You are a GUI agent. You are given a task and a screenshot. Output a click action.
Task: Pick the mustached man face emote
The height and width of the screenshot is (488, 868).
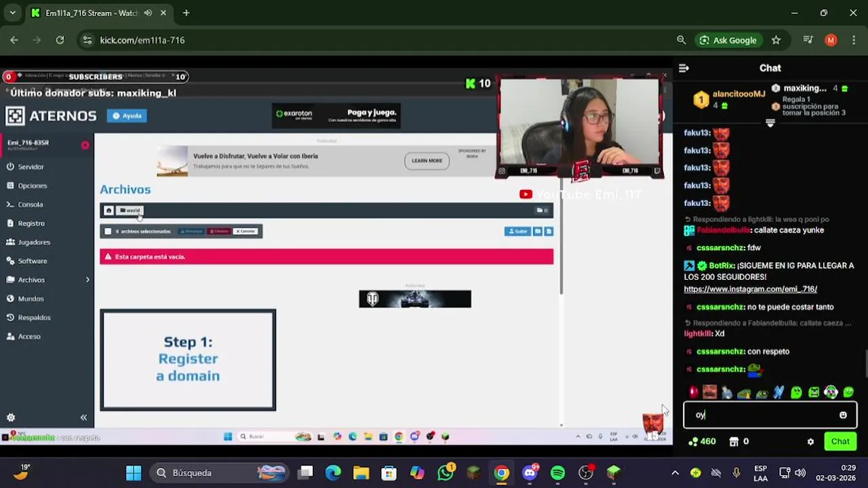[709, 392]
